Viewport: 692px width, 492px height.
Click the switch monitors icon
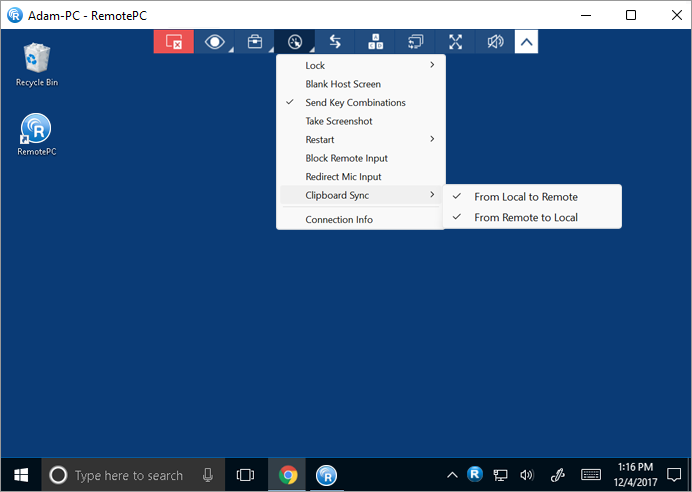tap(416, 41)
